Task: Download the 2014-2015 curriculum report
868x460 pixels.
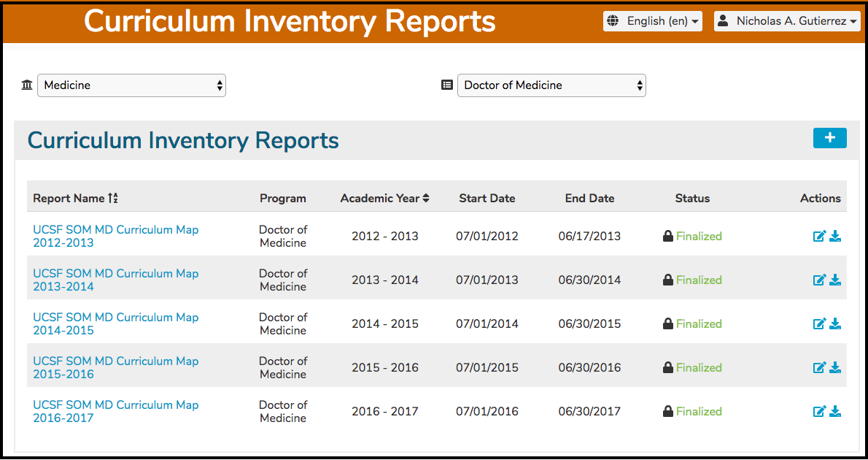Action: click(835, 324)
